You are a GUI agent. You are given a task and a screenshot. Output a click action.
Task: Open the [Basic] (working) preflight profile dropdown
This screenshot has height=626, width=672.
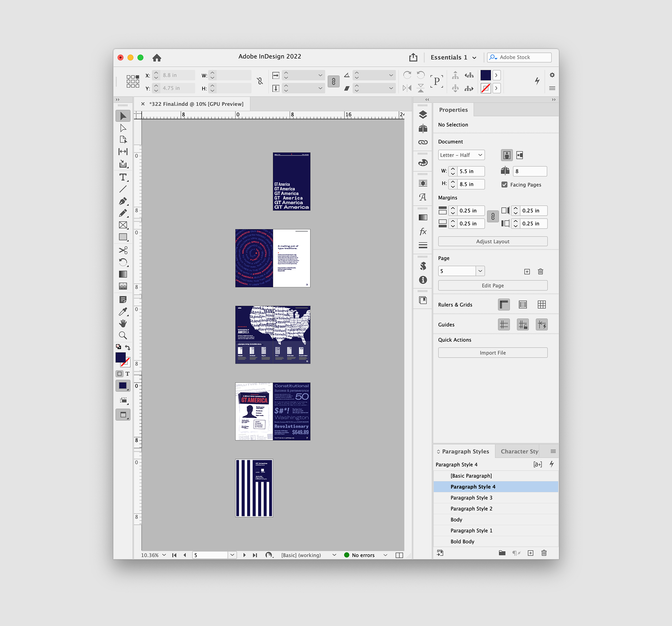(x=334, y=555)
